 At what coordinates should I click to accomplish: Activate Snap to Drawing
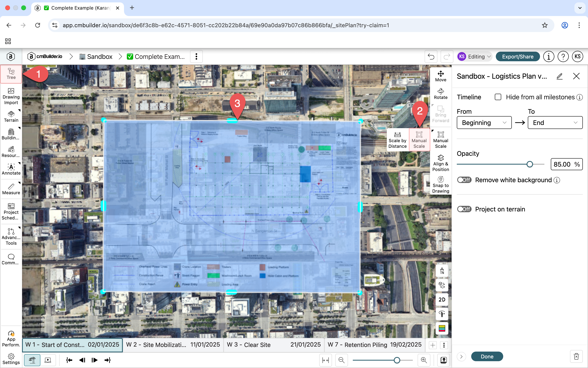tap(440, 184)
